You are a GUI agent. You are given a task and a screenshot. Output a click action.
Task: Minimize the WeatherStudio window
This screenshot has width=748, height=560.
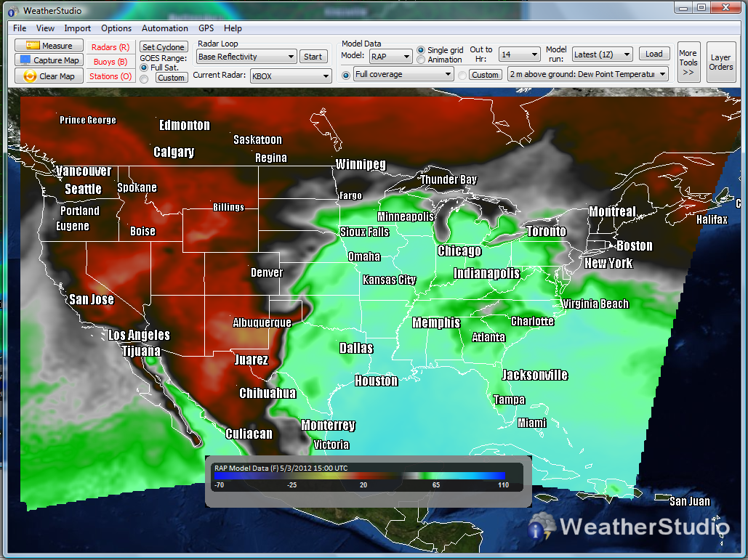point(683,7)
